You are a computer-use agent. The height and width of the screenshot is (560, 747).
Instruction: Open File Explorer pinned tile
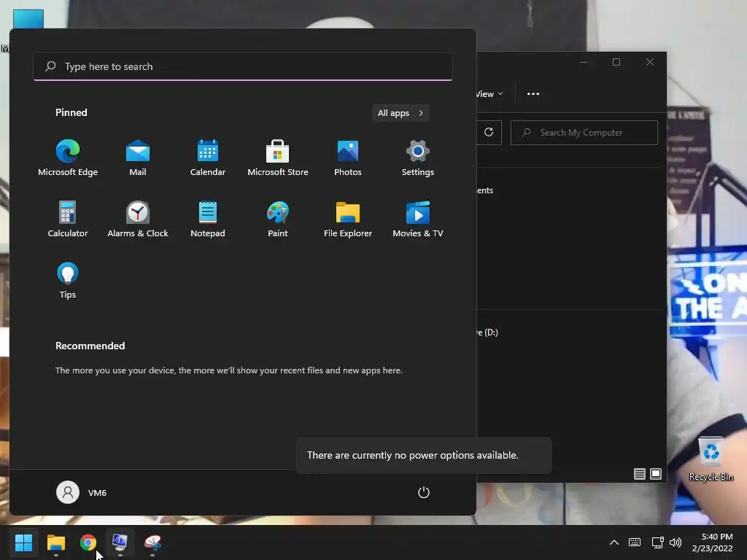pos(348,219)
